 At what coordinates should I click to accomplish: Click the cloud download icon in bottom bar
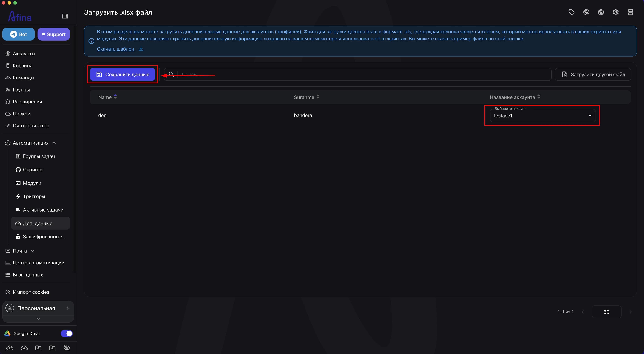point(24,348)
